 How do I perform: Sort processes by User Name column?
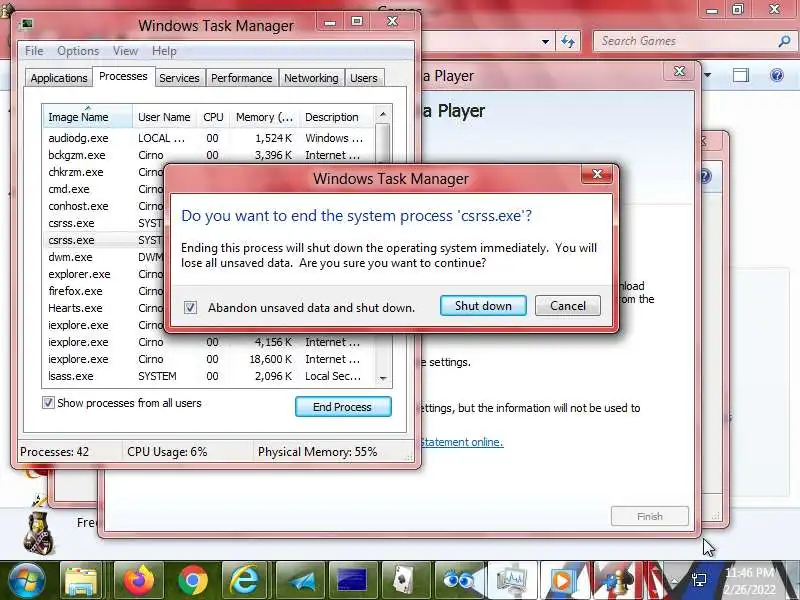coord(164,117)
